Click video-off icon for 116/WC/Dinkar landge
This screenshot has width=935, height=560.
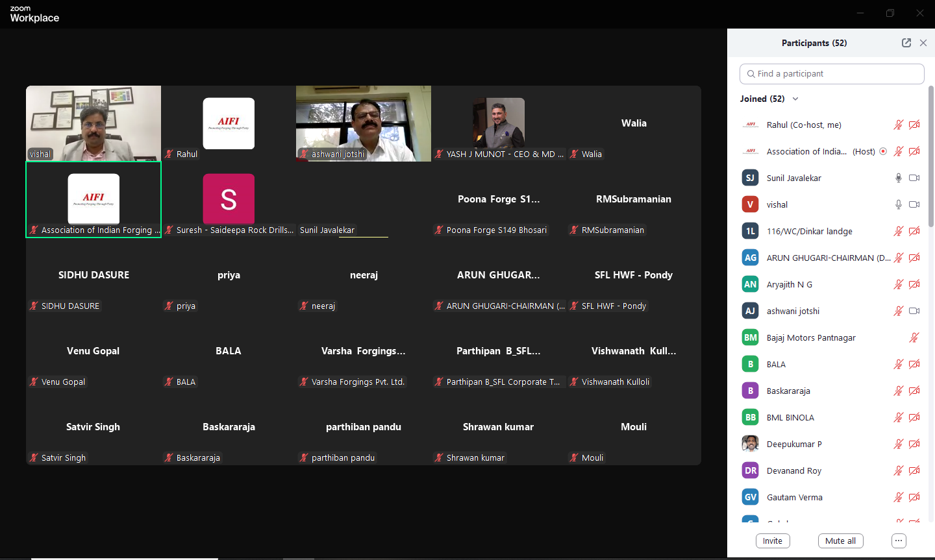pyautogui.click(x=914, y=231)
